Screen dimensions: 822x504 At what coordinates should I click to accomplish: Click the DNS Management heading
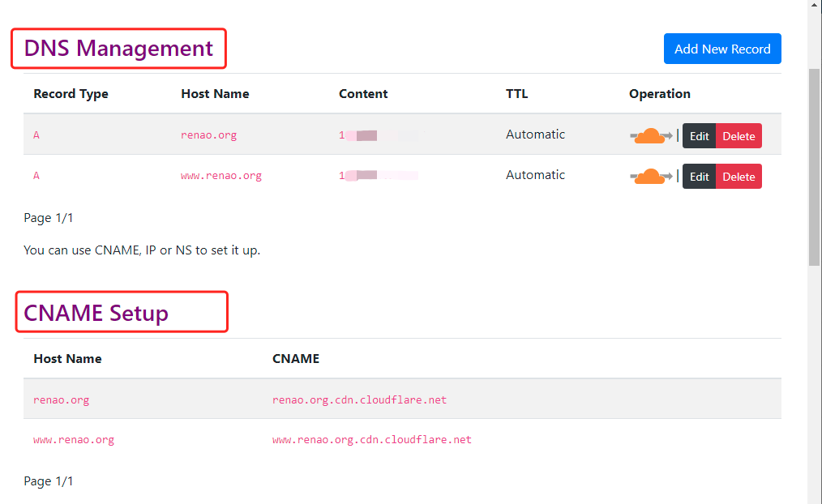[x=118, y=49]
